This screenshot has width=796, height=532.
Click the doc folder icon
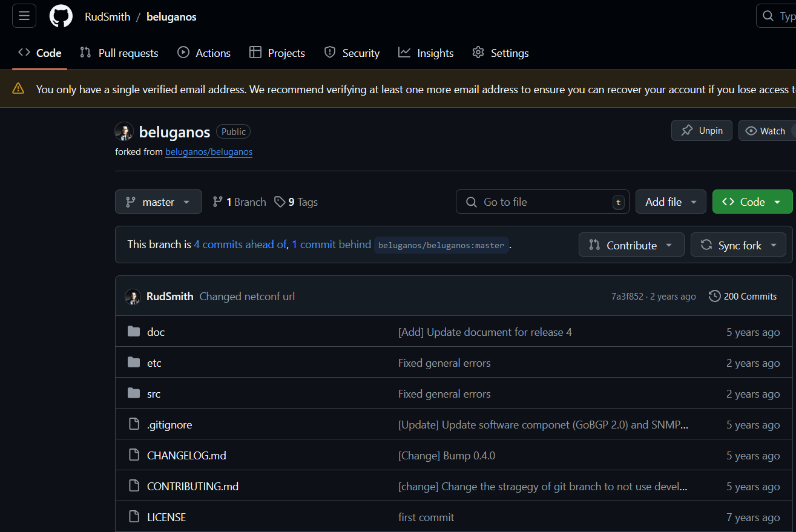pos(134,332)
